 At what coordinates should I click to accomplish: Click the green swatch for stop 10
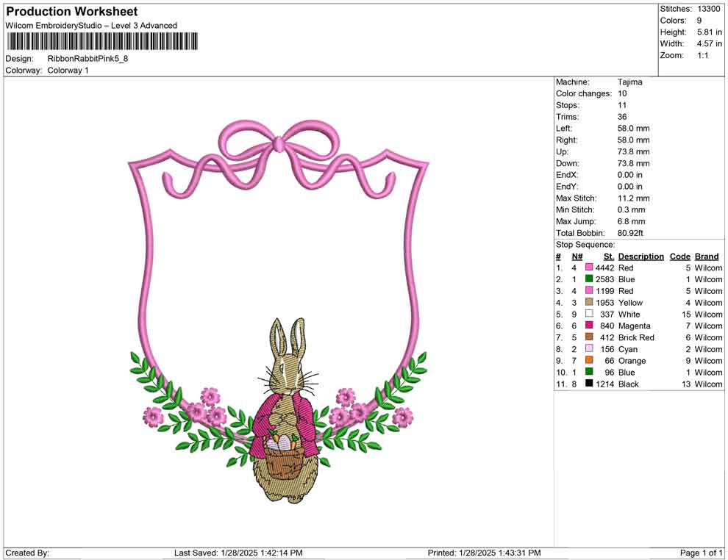click(589, 372)
